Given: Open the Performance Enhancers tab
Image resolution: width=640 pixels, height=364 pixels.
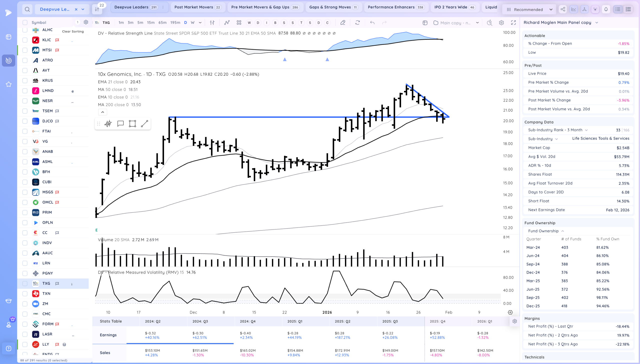Looking at the screenshot, I should point(396,7).
